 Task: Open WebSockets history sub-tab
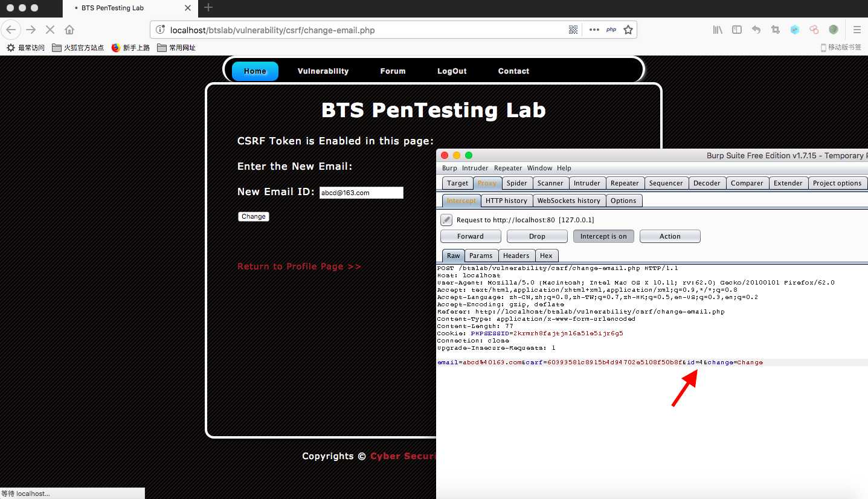click(568, 201)
